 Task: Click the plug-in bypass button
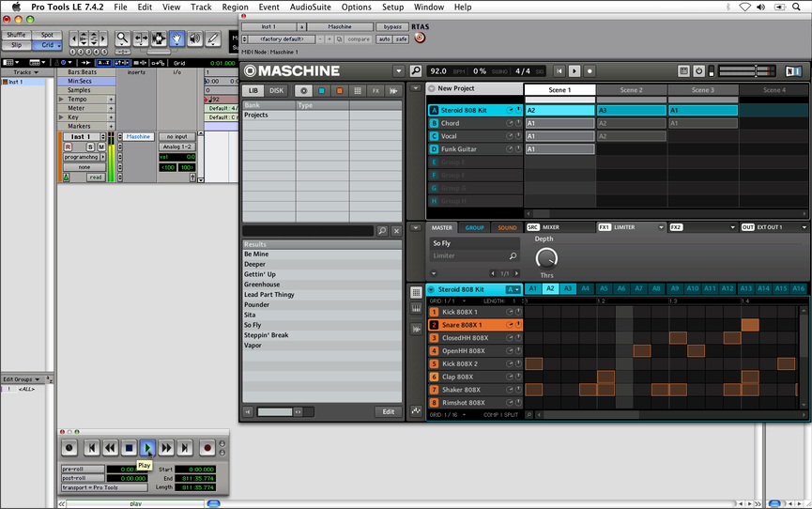point(392,27)
